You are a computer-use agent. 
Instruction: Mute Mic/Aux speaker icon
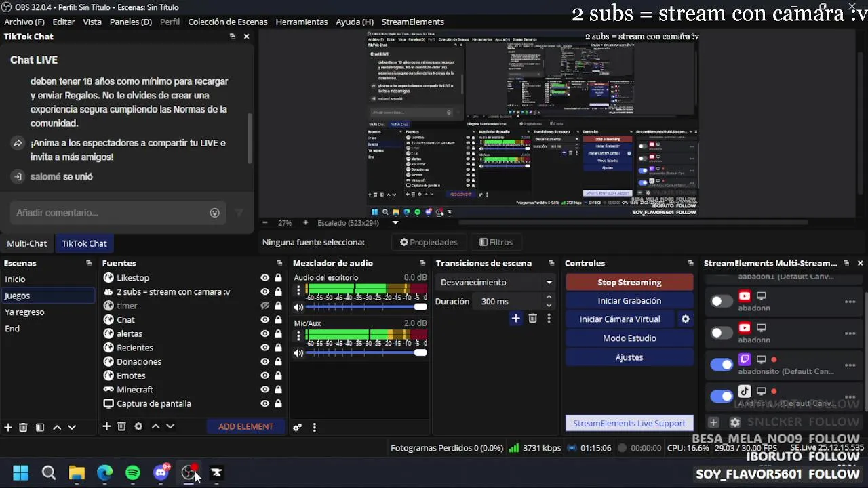[298, 353]
